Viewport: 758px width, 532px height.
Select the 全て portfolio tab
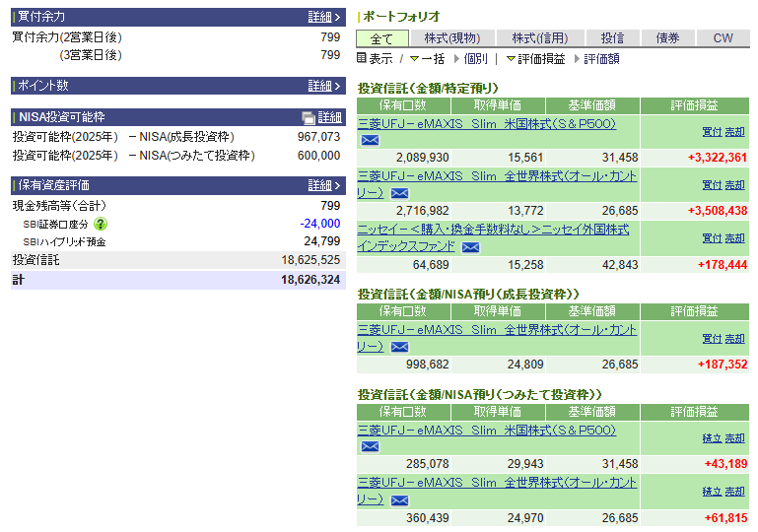(x=381, y=38)
